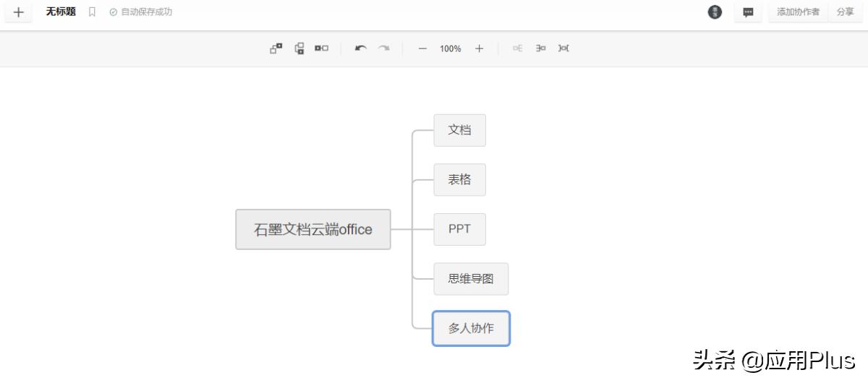The width and height of the screenshot is (868, 383).
Task: Select the 思维导图 node
Action: pyautogui.click(x=471, y=279)
